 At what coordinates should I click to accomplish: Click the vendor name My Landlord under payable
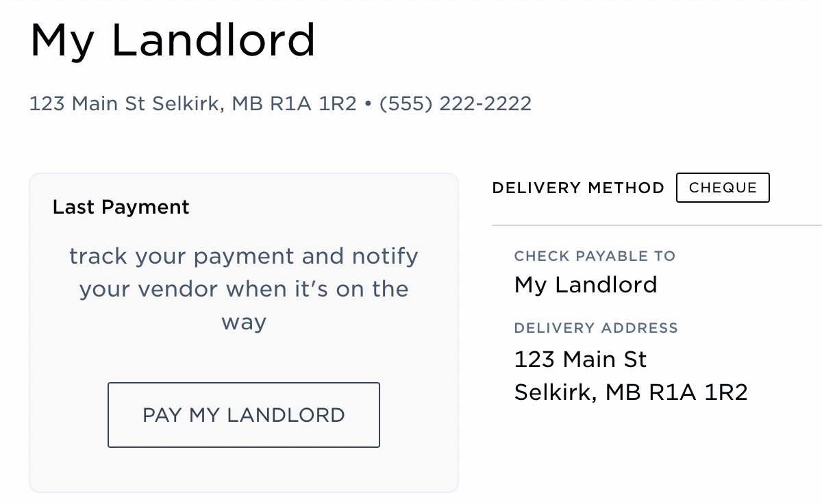[586, 285]
